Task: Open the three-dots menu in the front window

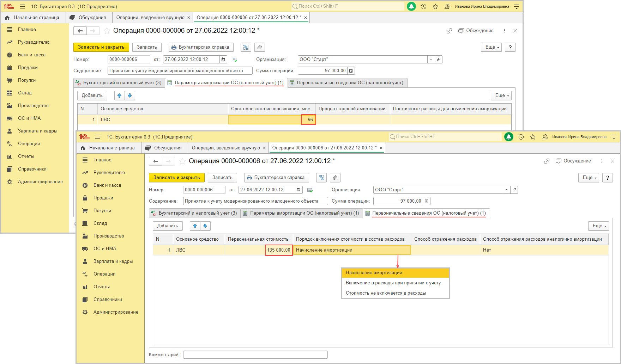Action: (x=602, y=161)
